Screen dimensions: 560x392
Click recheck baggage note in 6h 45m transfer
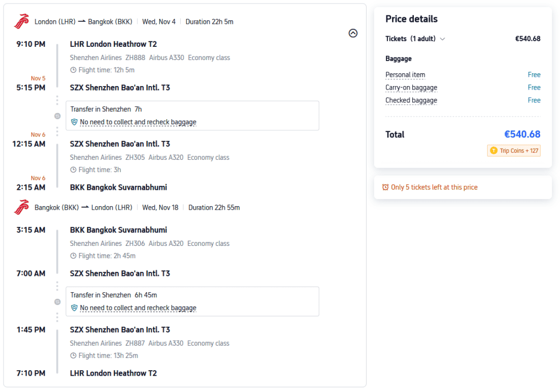[138, 308]
